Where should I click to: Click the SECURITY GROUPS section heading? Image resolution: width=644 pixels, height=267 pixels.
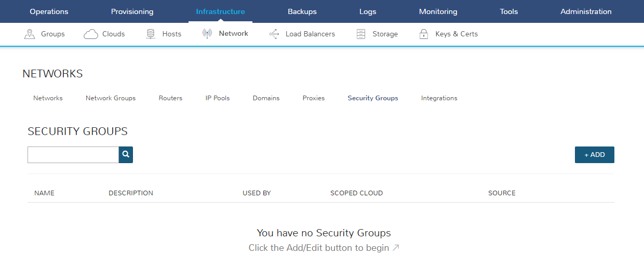click(77, 131)
